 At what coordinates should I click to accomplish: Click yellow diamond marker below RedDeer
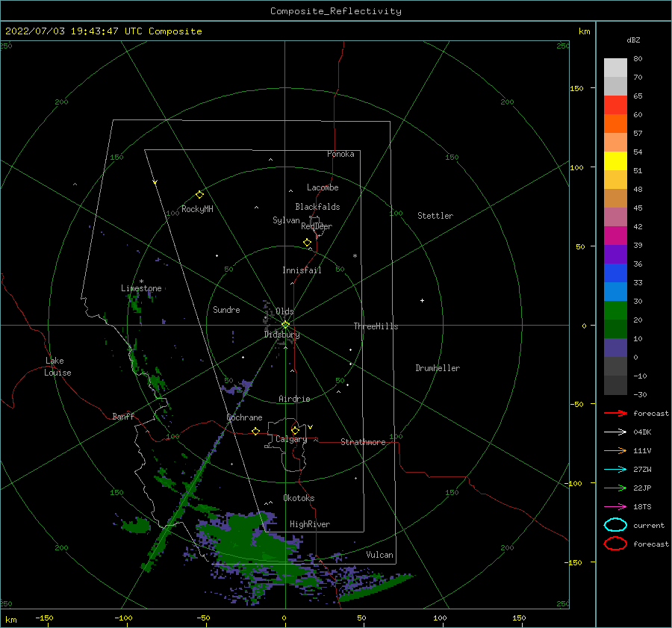point(308,243)
